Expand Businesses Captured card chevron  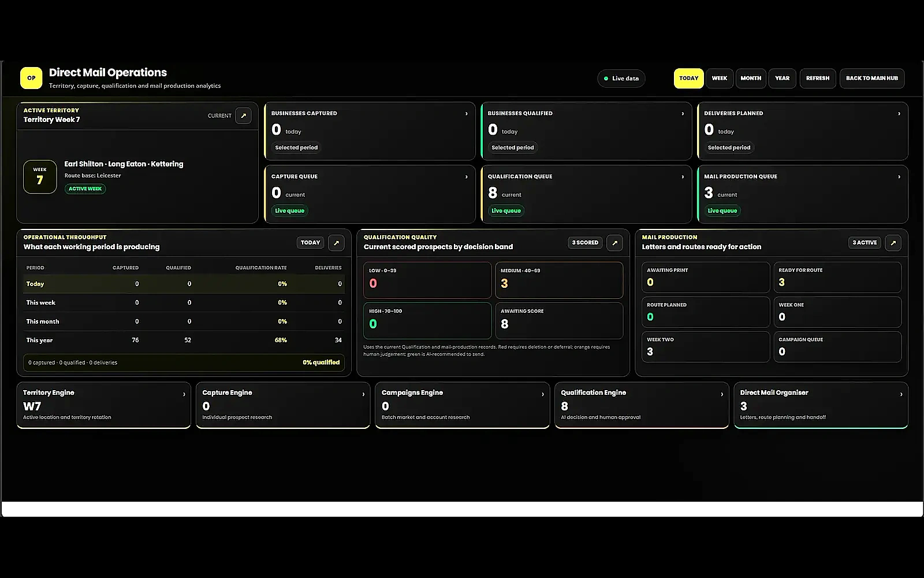point(467,114)
